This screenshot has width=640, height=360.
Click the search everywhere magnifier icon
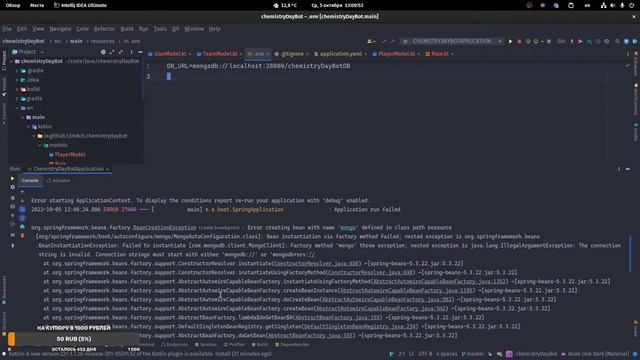click(x=617, y=41)
